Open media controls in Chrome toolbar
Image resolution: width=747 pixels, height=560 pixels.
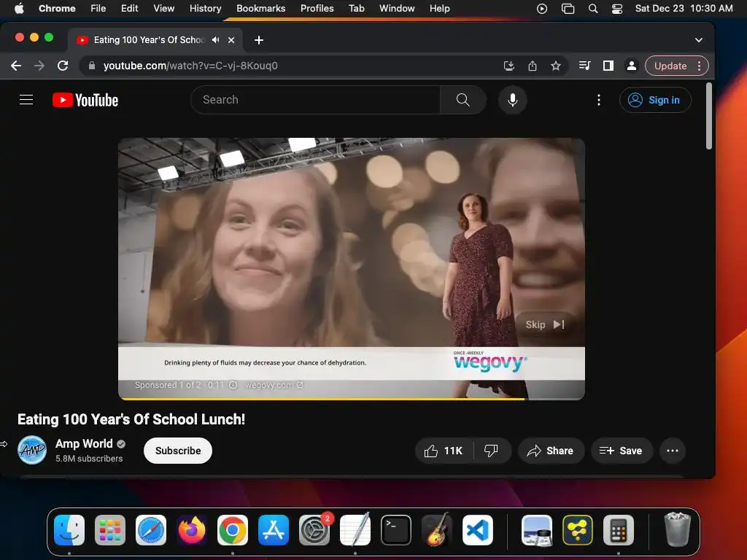coord(584,66)
